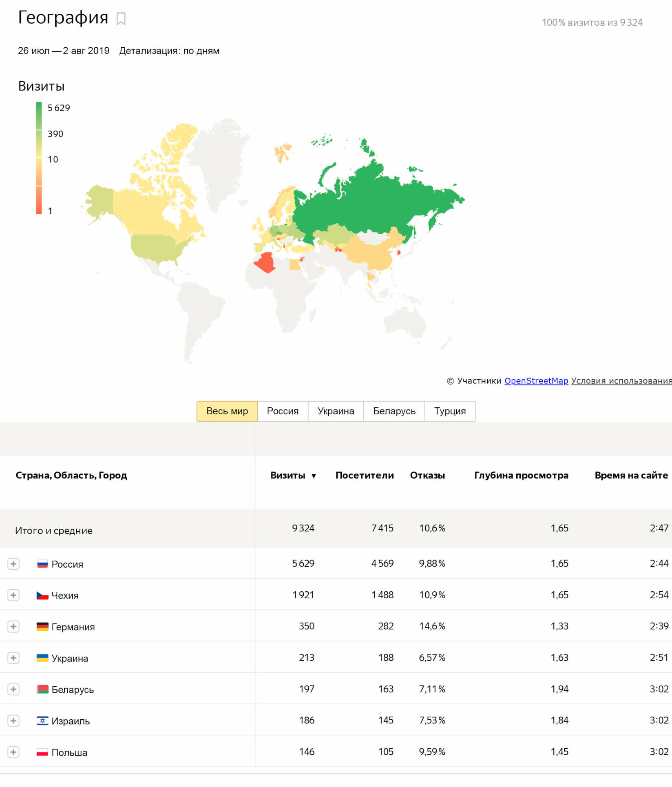Screen dimensions: 672x787
Task: Click the Визиты color gradient legend
Action: (39, 158)
